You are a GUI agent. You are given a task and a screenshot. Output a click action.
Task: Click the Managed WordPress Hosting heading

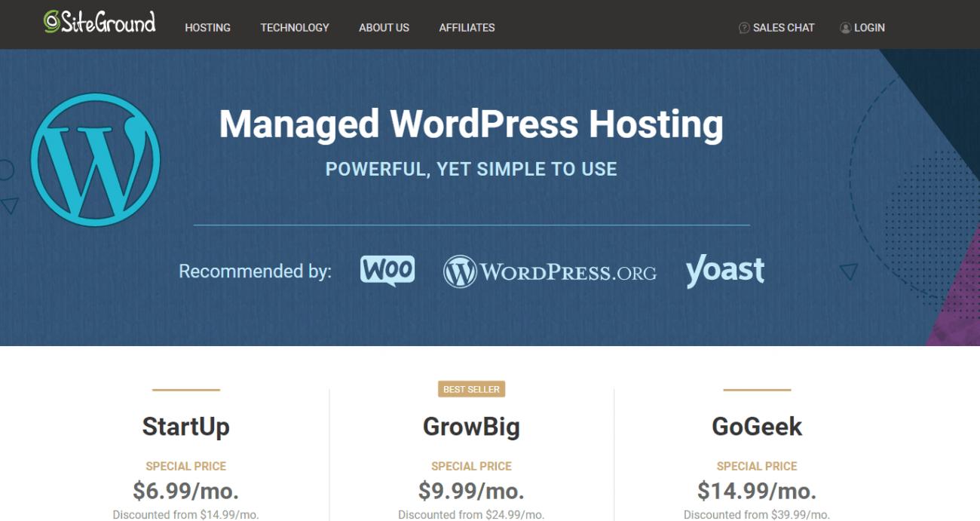pos(471,124)
